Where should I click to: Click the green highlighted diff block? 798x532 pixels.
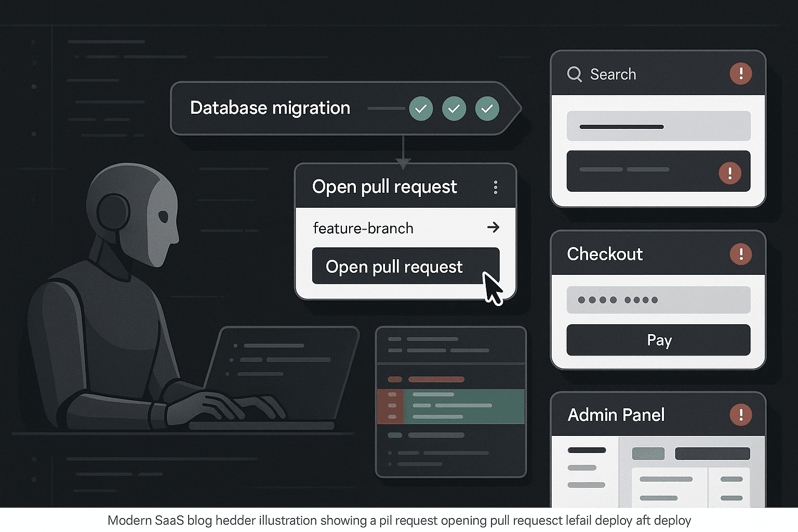(451, 406)
